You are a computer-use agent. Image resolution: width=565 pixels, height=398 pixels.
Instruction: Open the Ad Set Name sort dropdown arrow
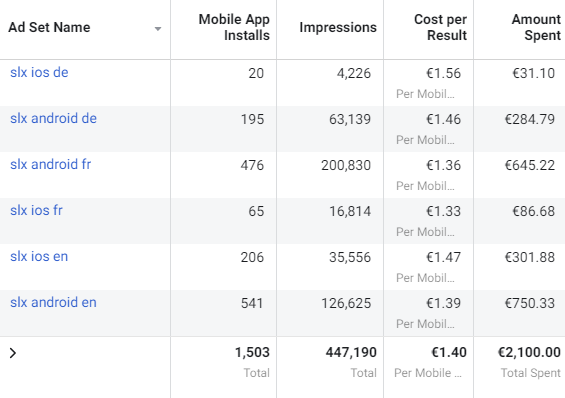point(157,28)
